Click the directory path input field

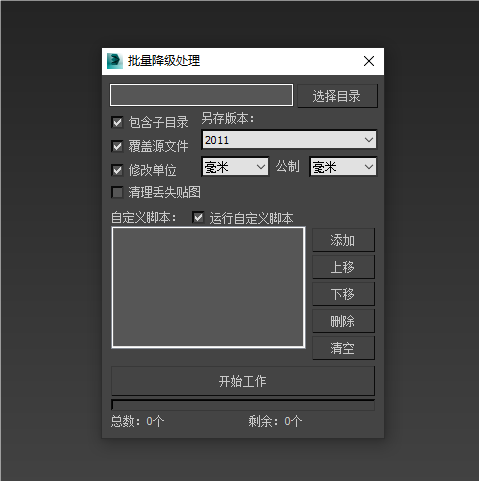click(202, 95)
